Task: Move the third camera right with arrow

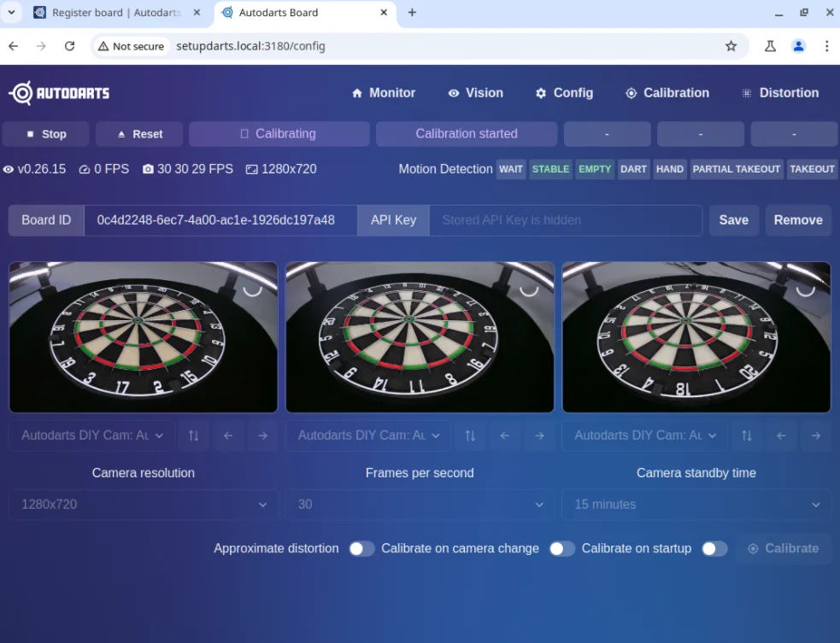Action: pos(815,435)
